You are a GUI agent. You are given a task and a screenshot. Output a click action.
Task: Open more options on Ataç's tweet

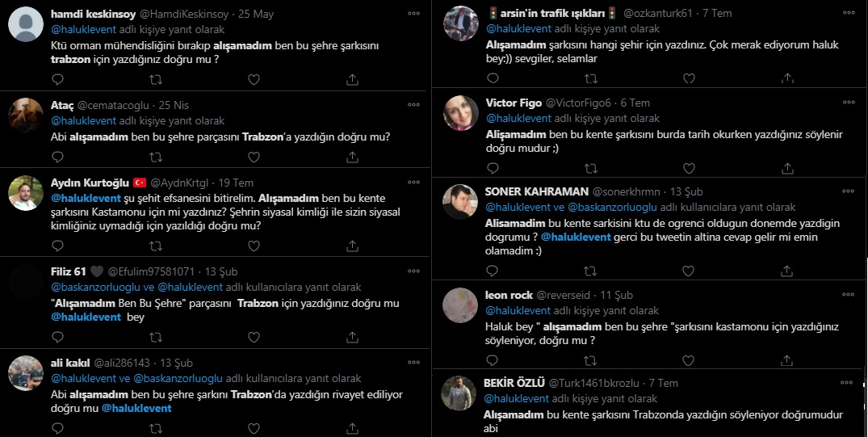(x=413, y=104)
